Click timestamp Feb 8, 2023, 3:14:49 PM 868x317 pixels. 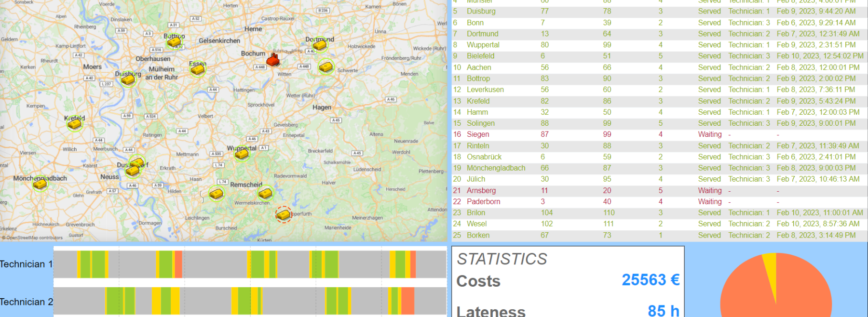click(x=816, y=236)
